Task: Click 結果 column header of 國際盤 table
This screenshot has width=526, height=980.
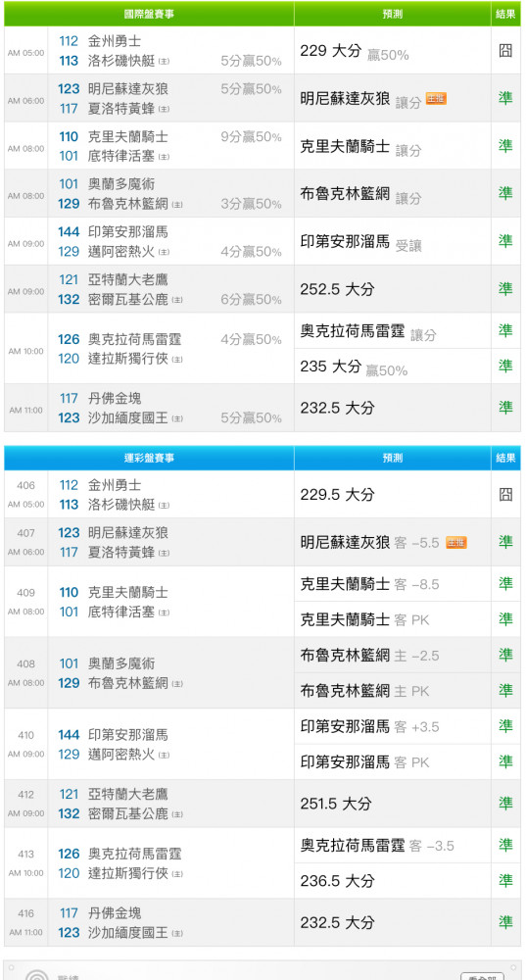Action: 505,14
